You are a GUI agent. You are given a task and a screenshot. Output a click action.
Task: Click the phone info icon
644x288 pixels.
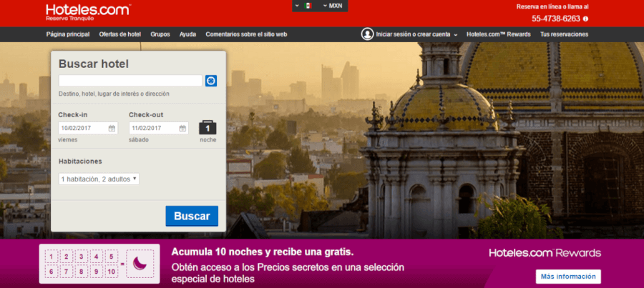[x=585, y=19]
